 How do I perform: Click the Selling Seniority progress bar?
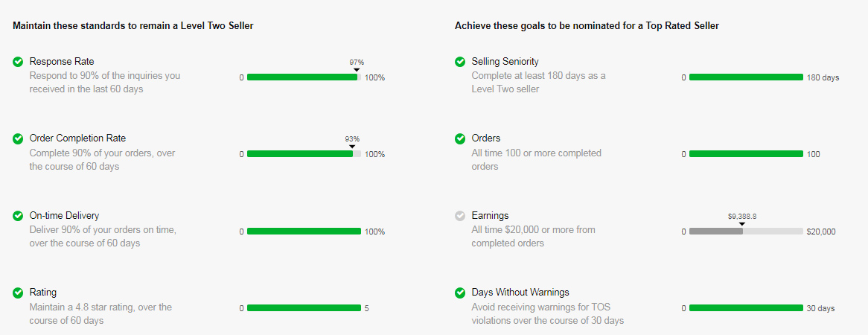(x=746, y=77)
